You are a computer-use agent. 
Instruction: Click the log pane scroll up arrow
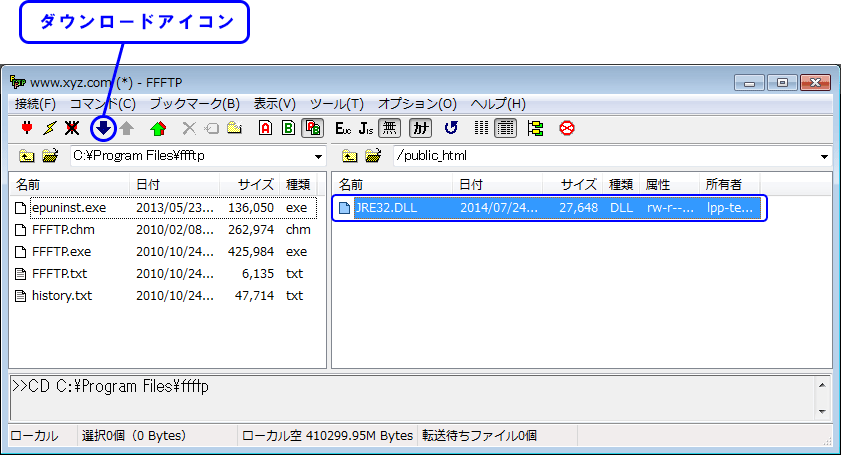click(x=822, y=385)
